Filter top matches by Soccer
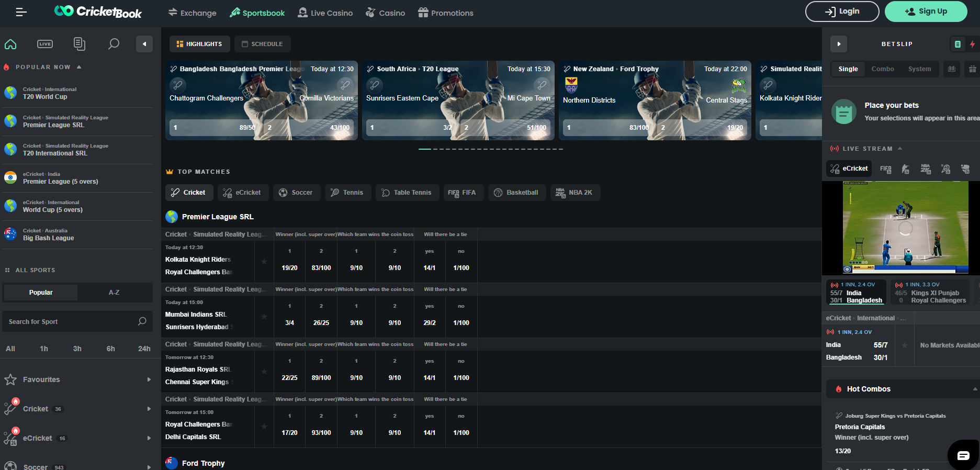 pos(296,193)
